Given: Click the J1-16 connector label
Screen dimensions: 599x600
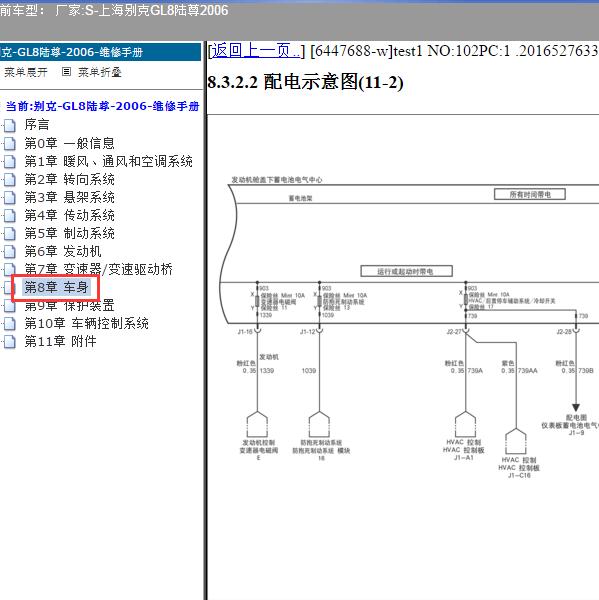Looking at the screenshot, I should 245,331.
